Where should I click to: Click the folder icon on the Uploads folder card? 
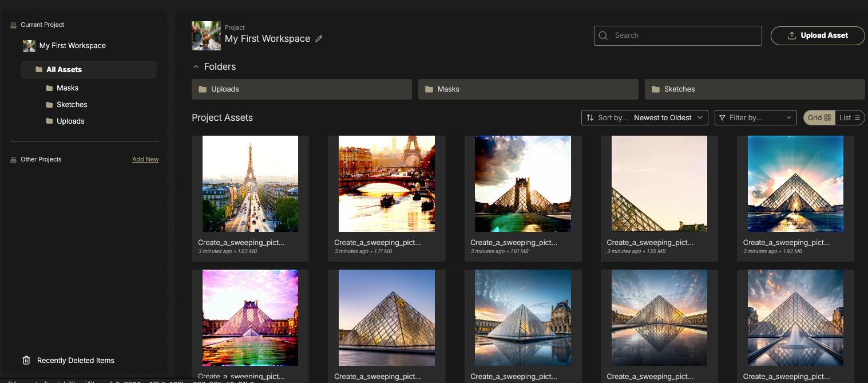click(203, 89)
